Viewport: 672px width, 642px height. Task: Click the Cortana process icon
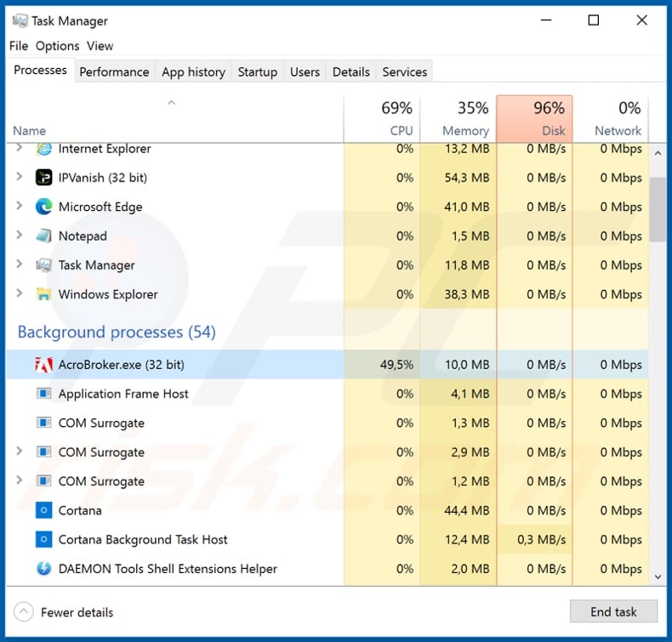tap(44, 510)
